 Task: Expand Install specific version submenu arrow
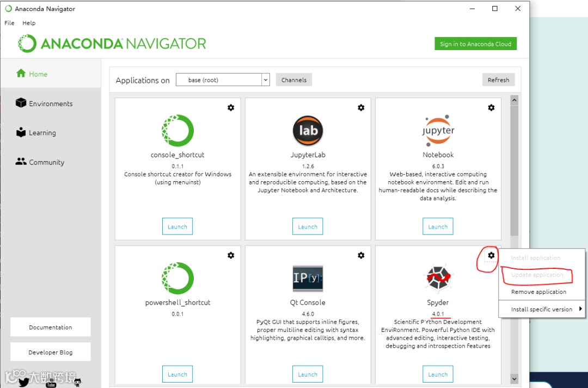pyautogui.click(x=580, y=309)
